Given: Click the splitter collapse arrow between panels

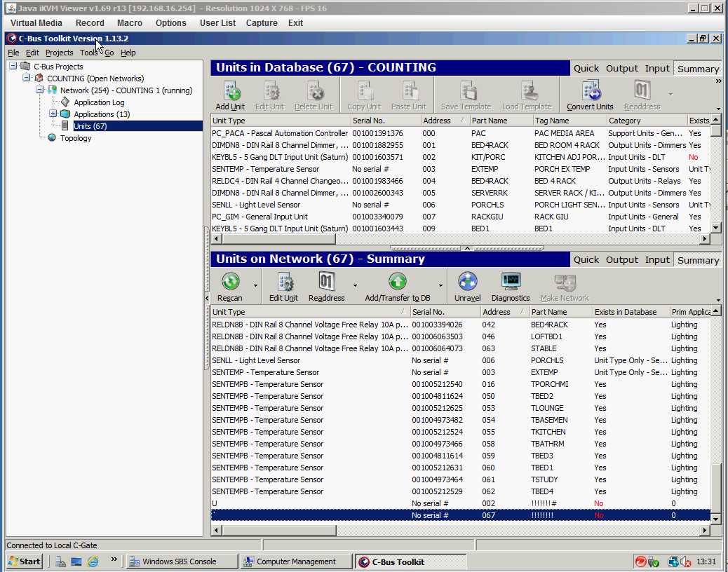Looking at the screenshot, I should [x=468, y=248].
